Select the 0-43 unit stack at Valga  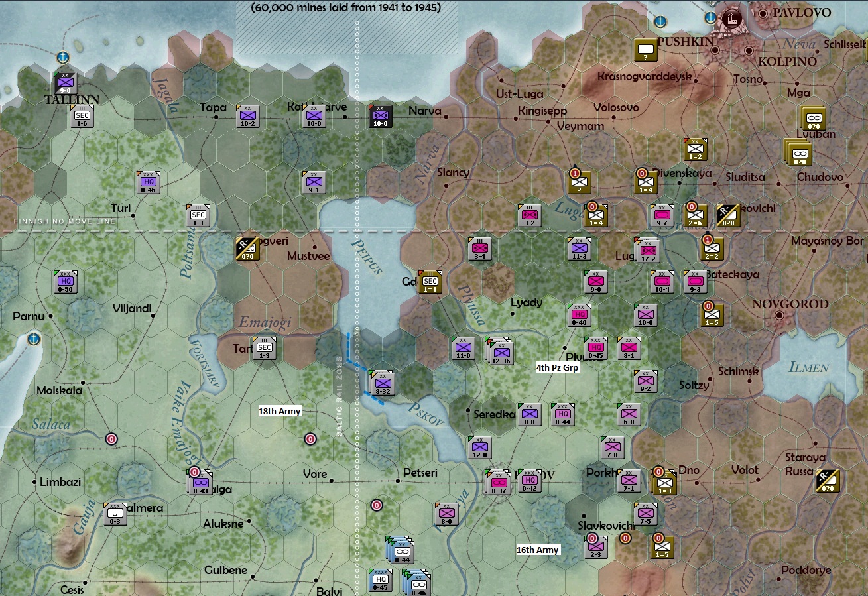[200, 483]
